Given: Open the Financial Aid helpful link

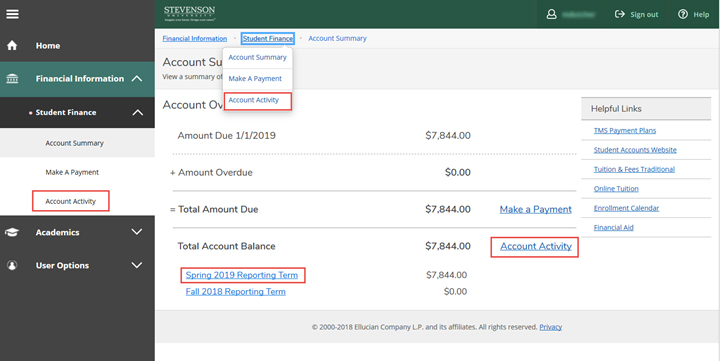Looking at the screenshot, I should [613, 227].
